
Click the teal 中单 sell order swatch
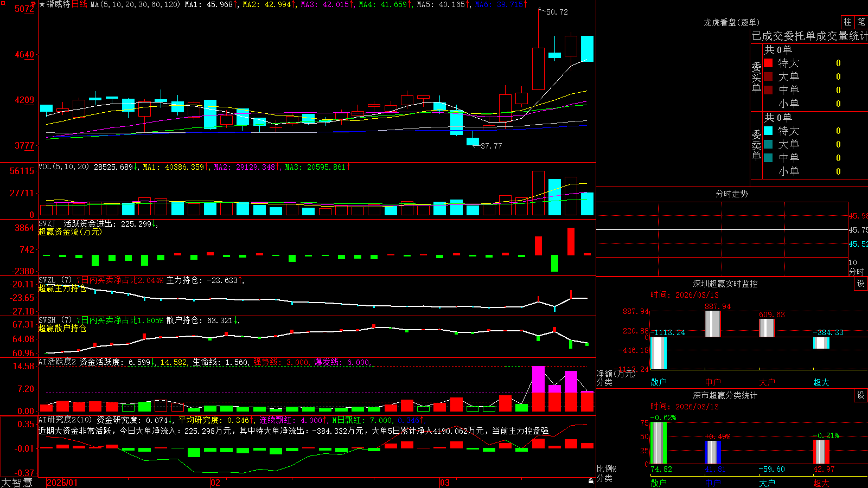(768, 158)
